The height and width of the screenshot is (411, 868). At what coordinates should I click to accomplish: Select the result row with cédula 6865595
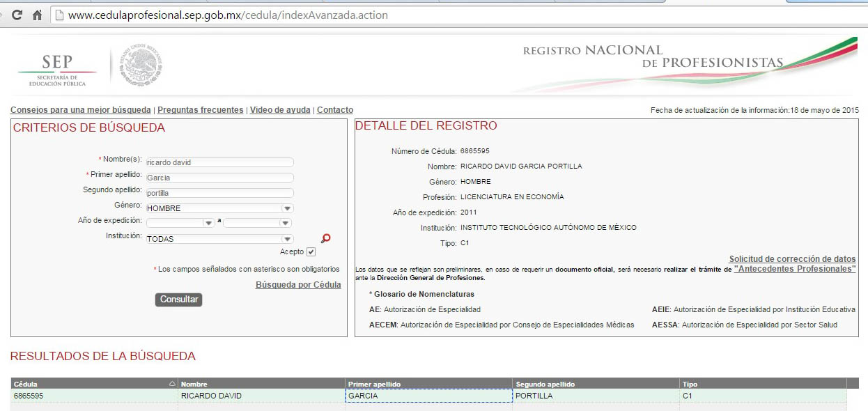[95, 396]
